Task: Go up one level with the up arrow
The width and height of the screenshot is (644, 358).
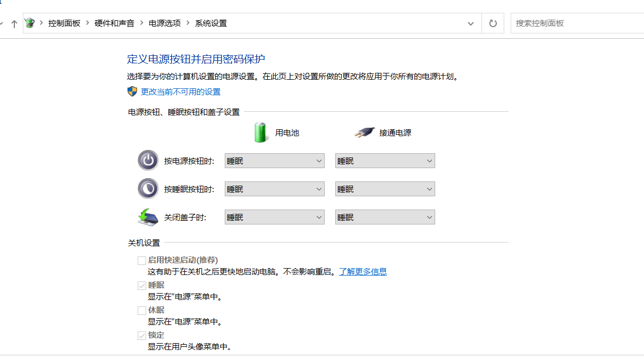Action: [x=14, y=23]
